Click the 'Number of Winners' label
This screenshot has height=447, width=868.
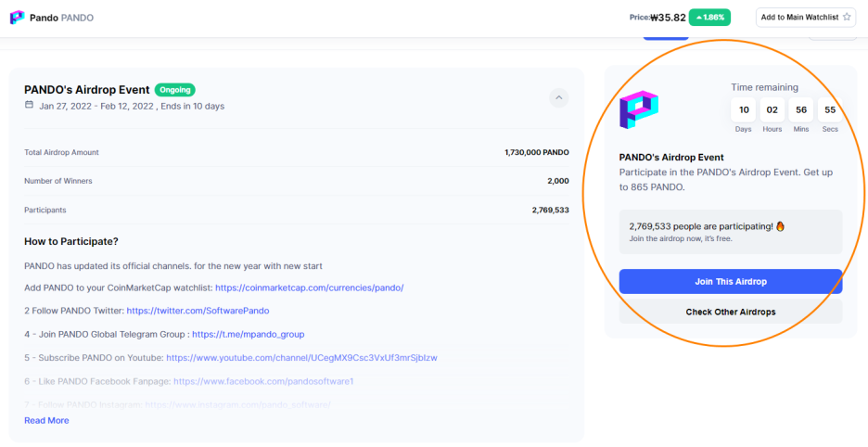(58, 181)
